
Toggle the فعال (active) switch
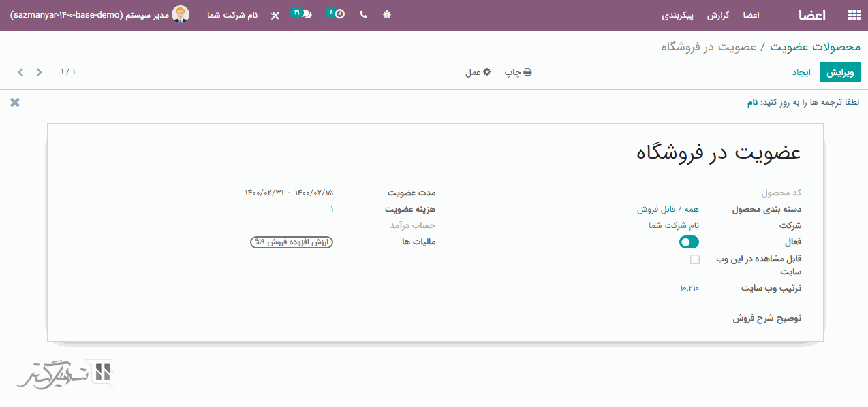click(x=689, y=242)
